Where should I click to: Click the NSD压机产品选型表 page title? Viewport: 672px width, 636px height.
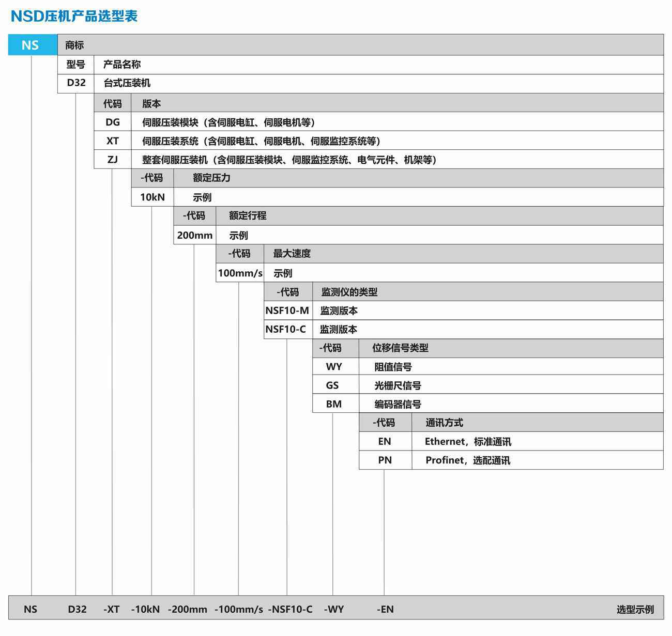[x=74, y=16]
